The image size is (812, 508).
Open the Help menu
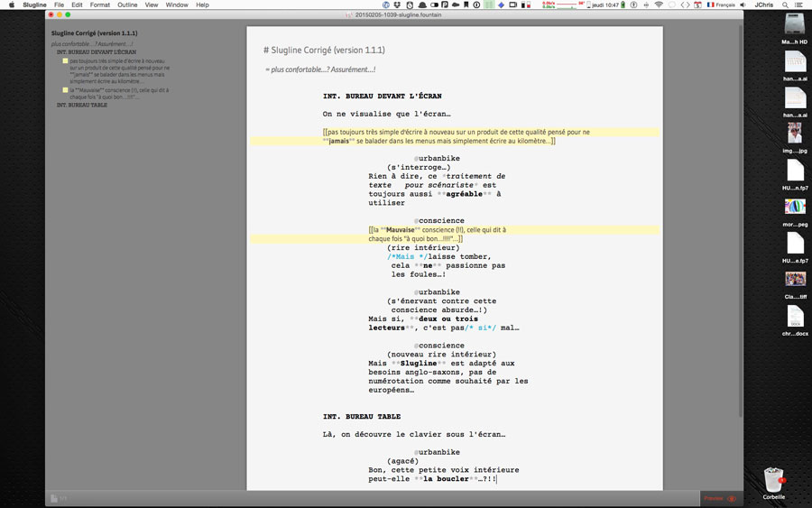click(202, 5)
